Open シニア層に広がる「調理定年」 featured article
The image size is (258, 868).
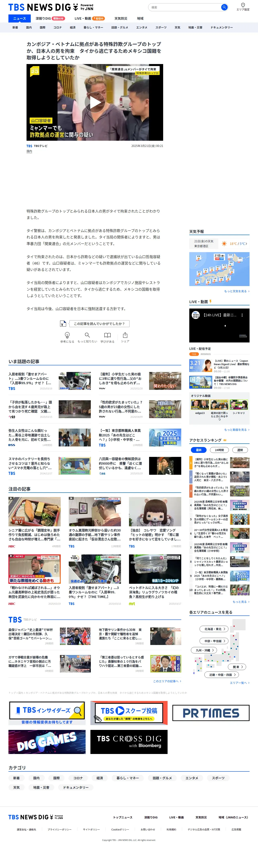pos(34,522)
